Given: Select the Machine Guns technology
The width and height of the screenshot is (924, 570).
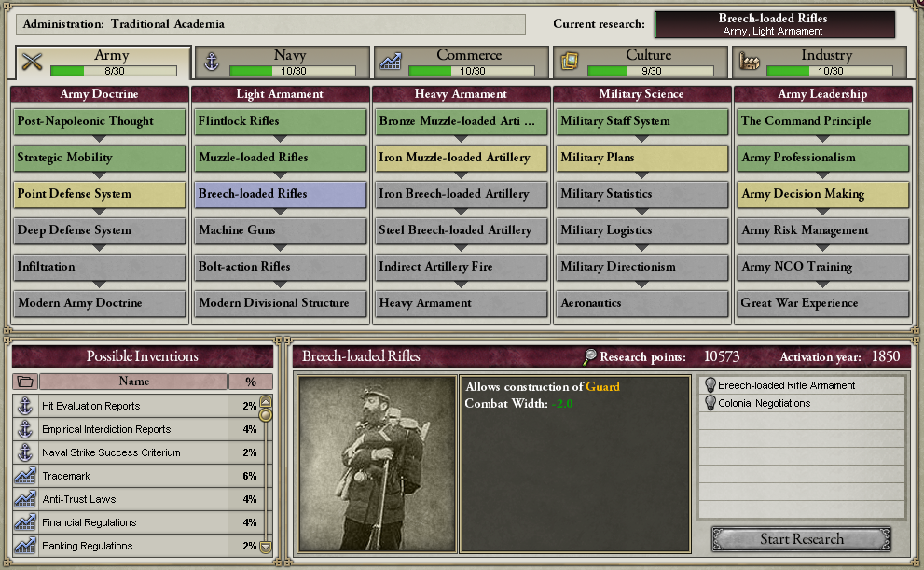Looking at the screenshot, I should [x=281, y=229].
